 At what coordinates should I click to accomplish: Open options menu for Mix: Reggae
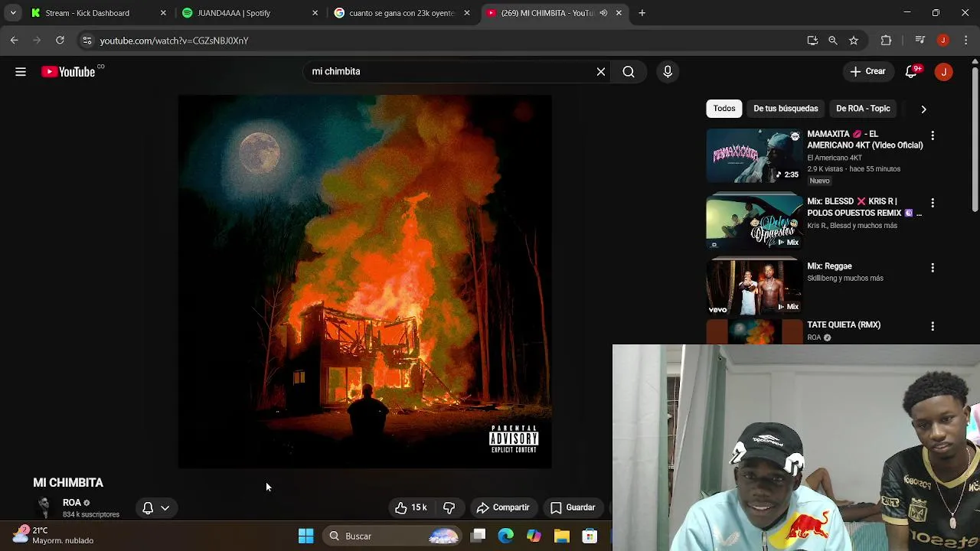coord(933,268)
